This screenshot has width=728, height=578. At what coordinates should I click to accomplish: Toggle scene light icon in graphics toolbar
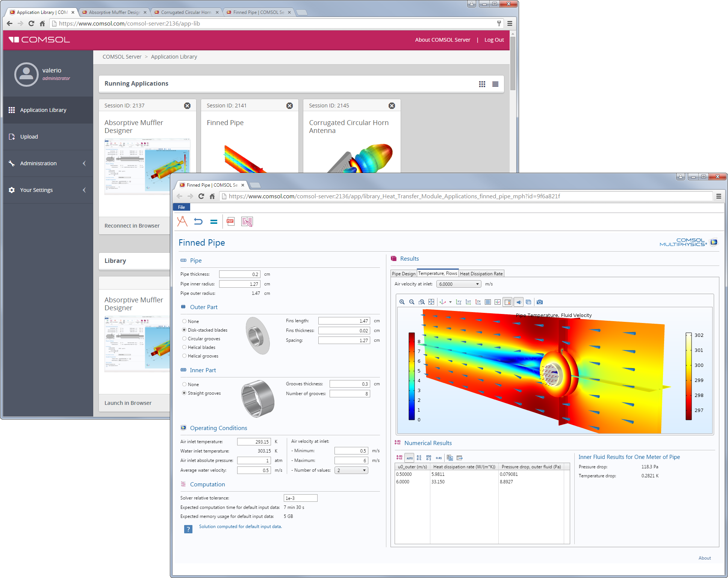(x=519, y=302)
